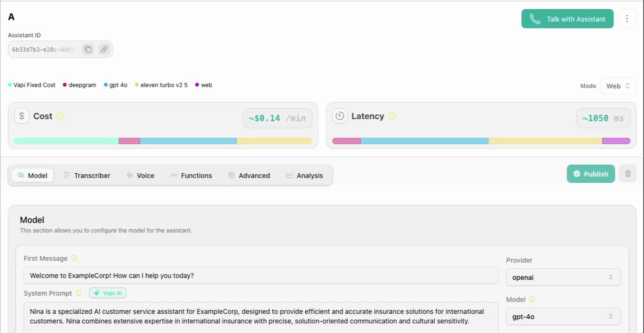Click the ~$0.14 /min cost value
Viewport: 644px width, 333px height.
[278, 118]
